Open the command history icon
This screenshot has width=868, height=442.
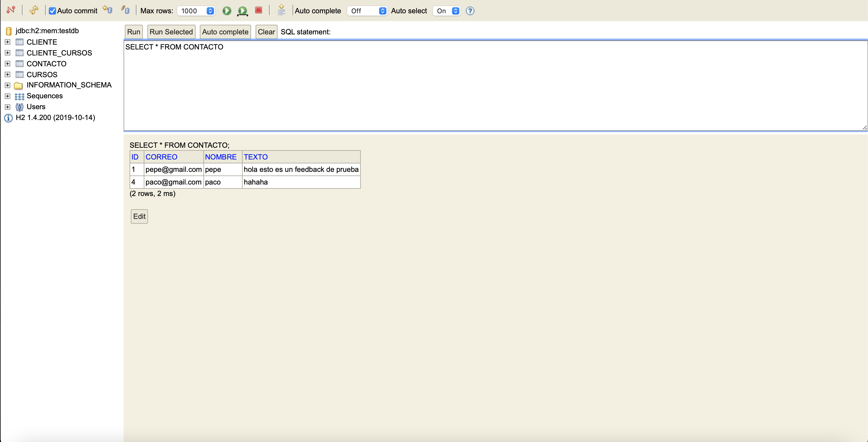pyautogui.click(x=281, y=11)
